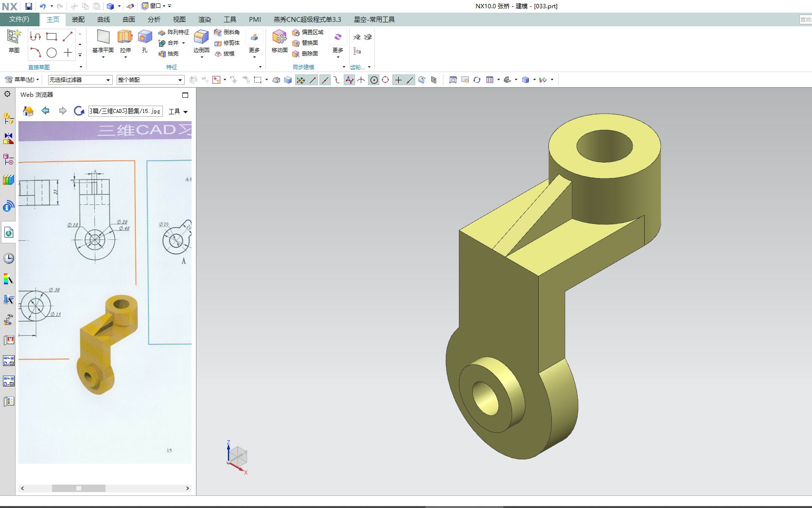Click 替换面 (Replace Face) command
This screenshot has height=508, width=812.
point(305,43)
